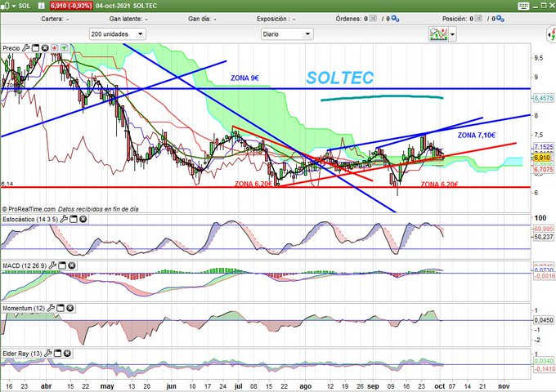Click the 0,0450 momentum value label
The width and height of the screenshot is (556, 392).
(543, 320)
